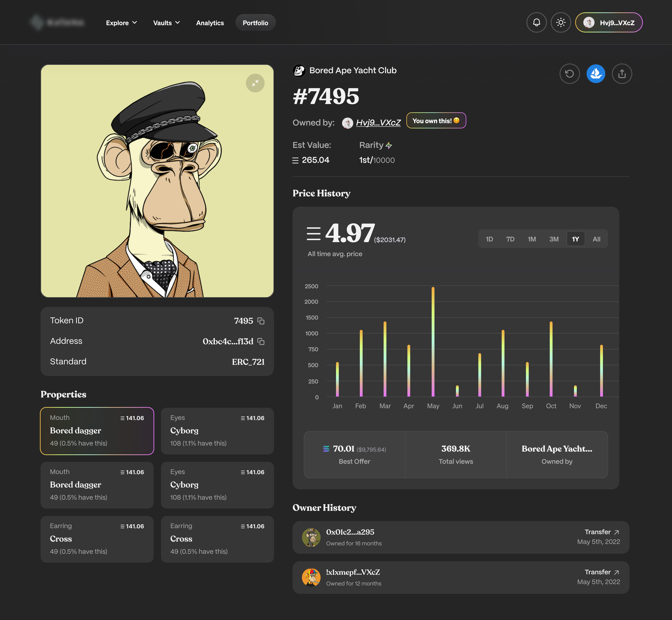Open the notifications bell
The width and height of the screenshot is (672, 620).
click(536, 23)
